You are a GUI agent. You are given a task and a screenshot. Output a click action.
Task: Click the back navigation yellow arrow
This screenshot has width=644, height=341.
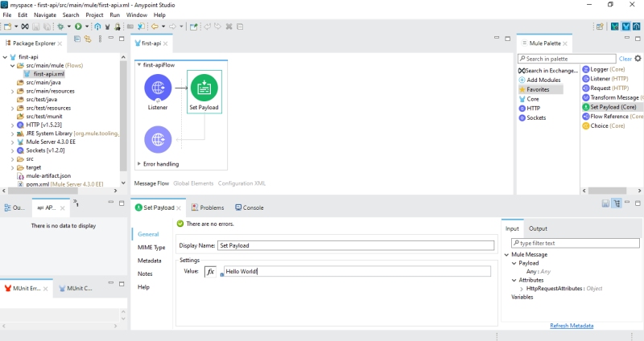coord(155,27)
